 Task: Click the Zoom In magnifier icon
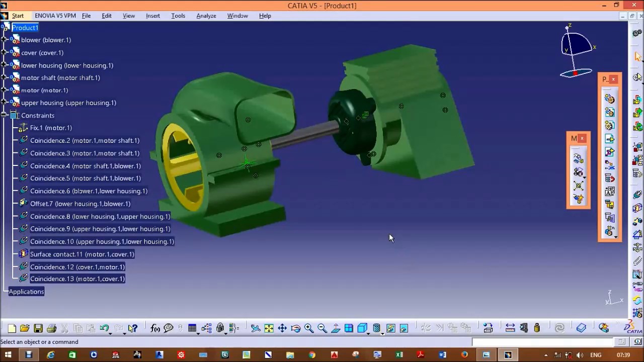(x=309, y=328)
